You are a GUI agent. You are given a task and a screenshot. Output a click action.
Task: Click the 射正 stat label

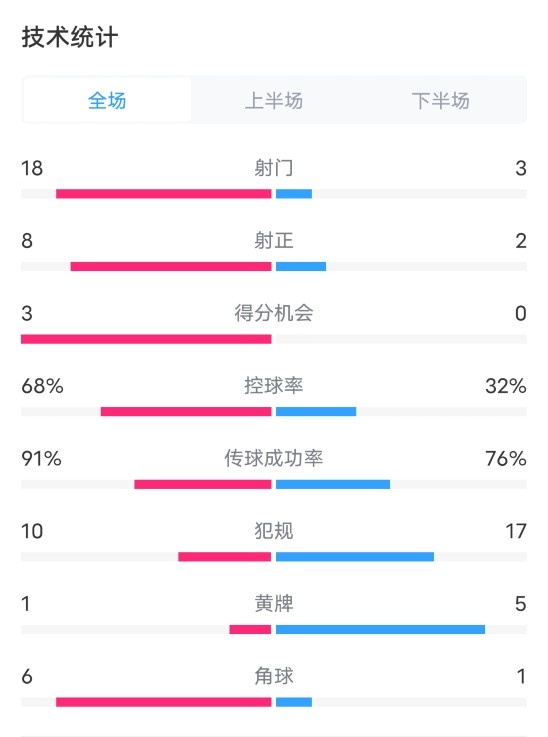click(x=274, y=241)
